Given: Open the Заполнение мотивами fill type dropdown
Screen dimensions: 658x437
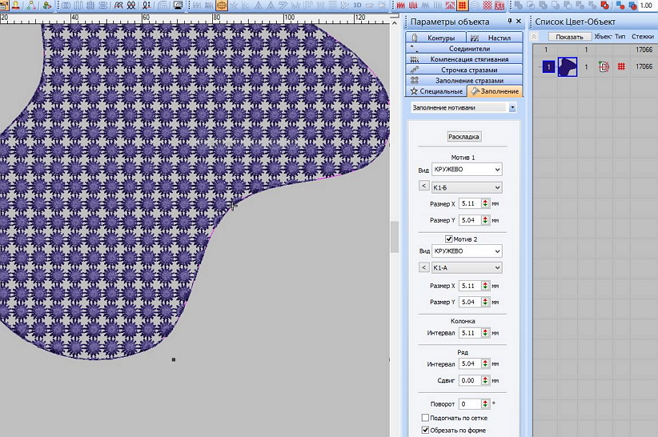Looking at the screenshot, I should tap(512, 107).
